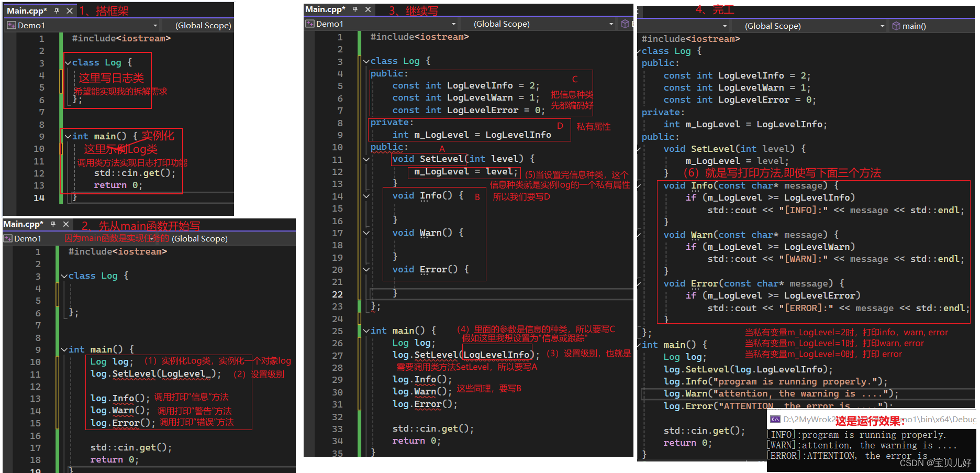The image size is (980, 473).
Task: Click the main() cube icon in the 完工 editor
Action: pyautogui.click(x=896, y=26)
